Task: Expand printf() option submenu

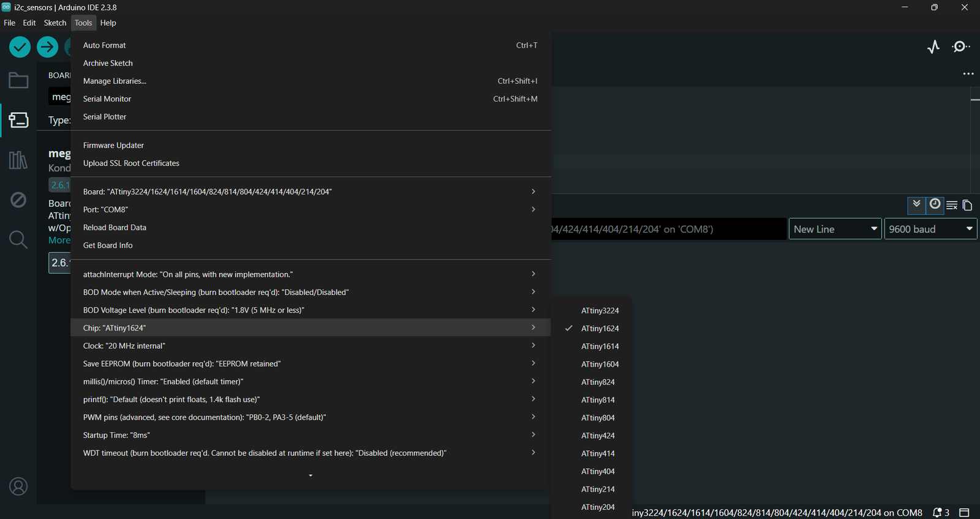Action: point(311,399)
